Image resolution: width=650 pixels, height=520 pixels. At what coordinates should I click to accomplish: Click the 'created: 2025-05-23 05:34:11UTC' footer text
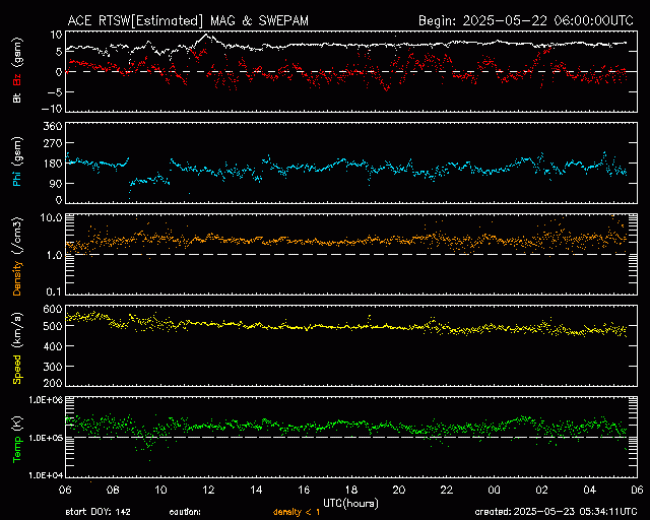tap(556, 512)
